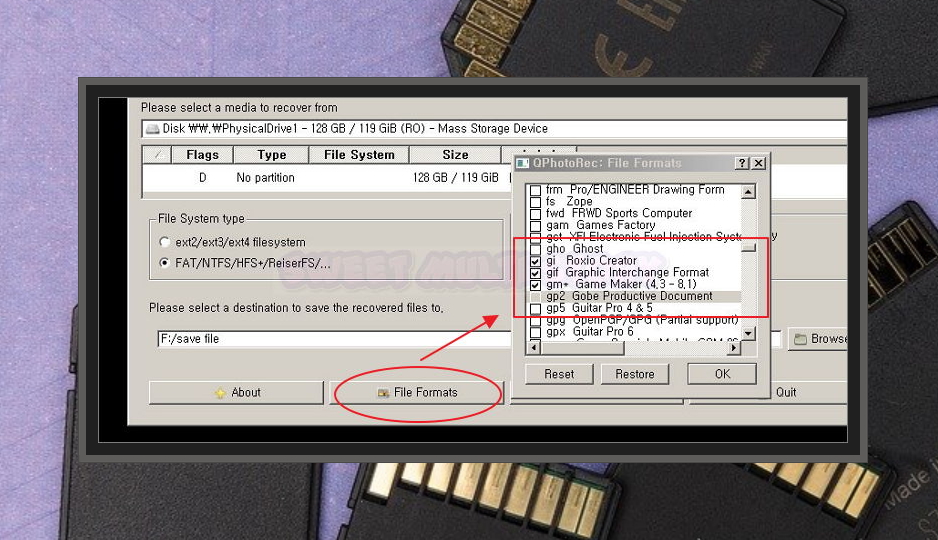This screenshot has height=540, width=938.
Task: Uncheck the gi Roxio Creator checkbox
Action: click(x=535, y=261)
